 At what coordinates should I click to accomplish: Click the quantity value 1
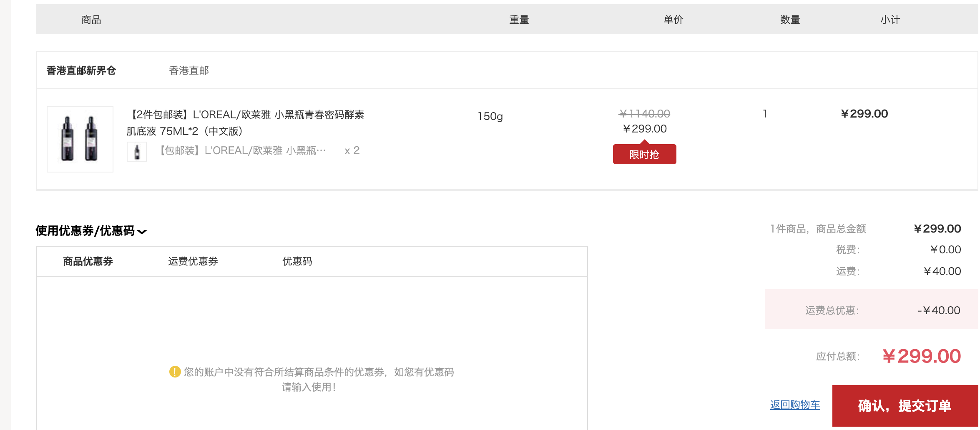(x=765, y=114)
